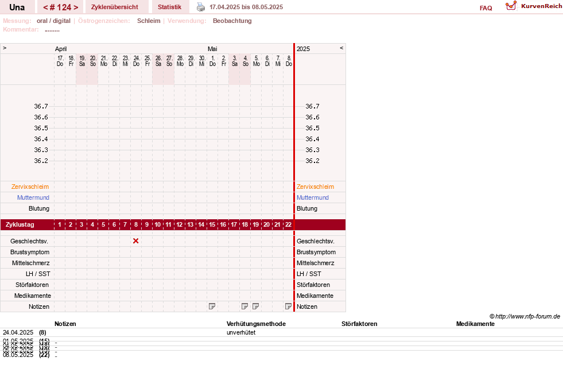Click cycle day 1 in Zyklustag row
This screenshot has width=563, height=392.
(60, 225)
